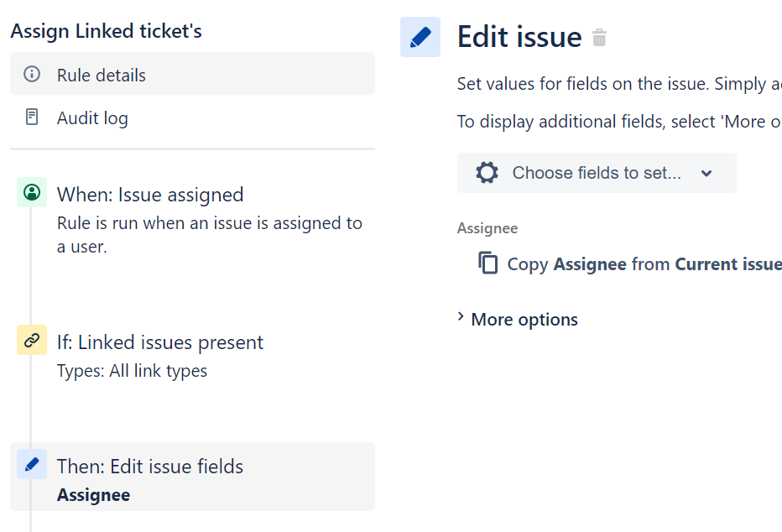Click the copy icon beside Copy Assignee
Screen dimensions: 782x532
pyautogui.click(x=488, y=263)
